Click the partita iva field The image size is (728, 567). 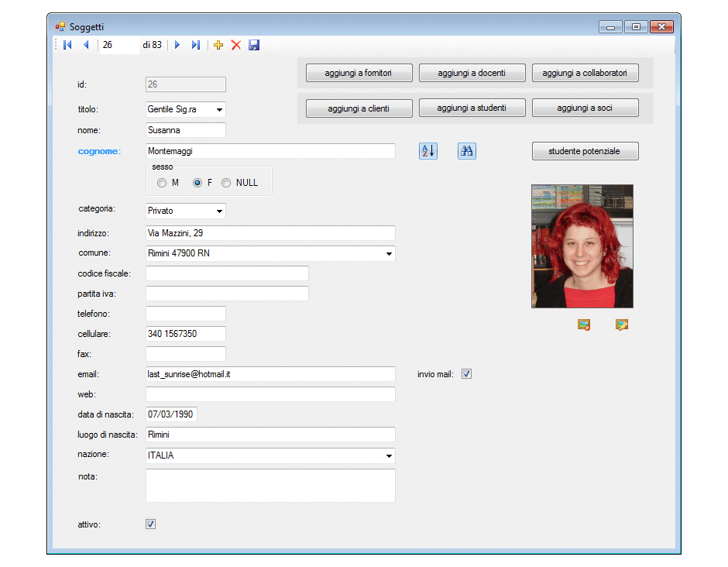227,294
